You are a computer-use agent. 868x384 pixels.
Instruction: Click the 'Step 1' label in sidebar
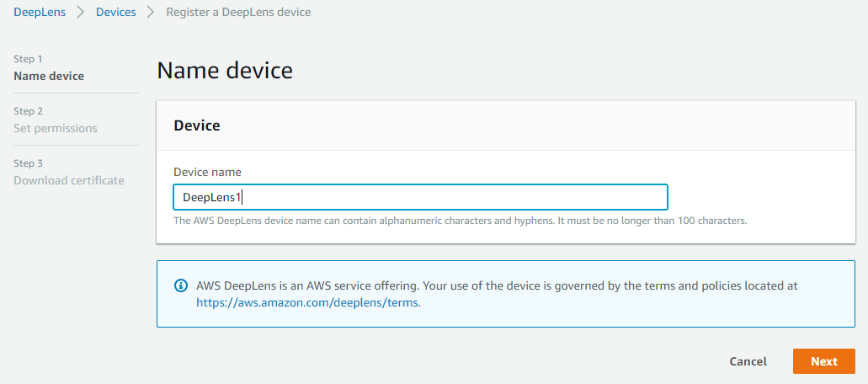(x=29, y=59)
